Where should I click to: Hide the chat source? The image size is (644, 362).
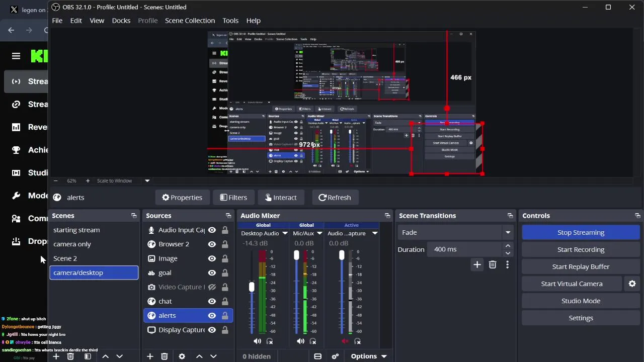[212, 301]
